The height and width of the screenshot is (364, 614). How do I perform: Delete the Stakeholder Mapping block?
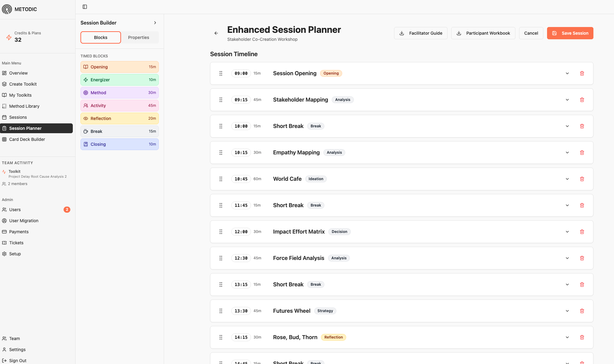pyautogui.click(x=582, y=100)
